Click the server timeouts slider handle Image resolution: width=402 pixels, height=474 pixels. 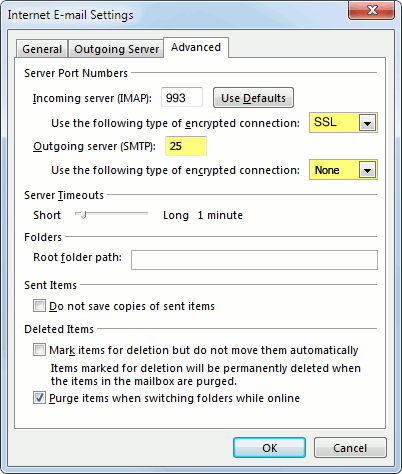83,215
